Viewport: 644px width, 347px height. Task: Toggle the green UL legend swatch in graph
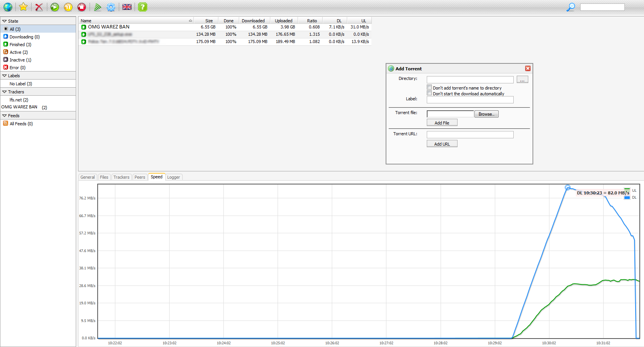(627, 190)
